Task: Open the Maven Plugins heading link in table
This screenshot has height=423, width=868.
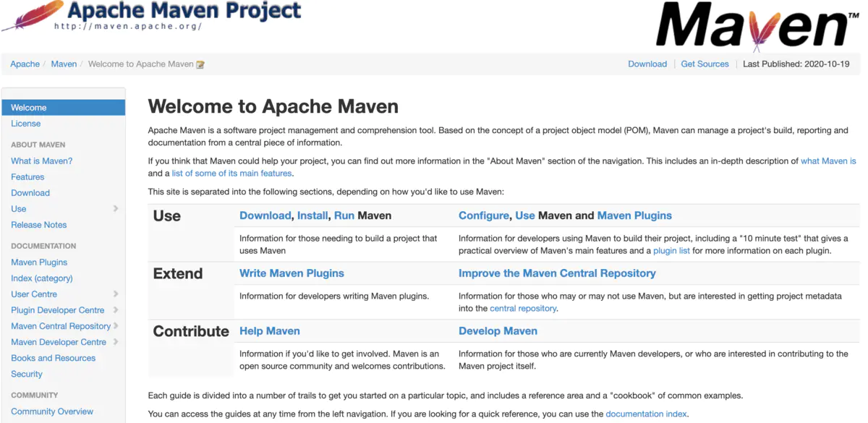Action: click(634, 215)
